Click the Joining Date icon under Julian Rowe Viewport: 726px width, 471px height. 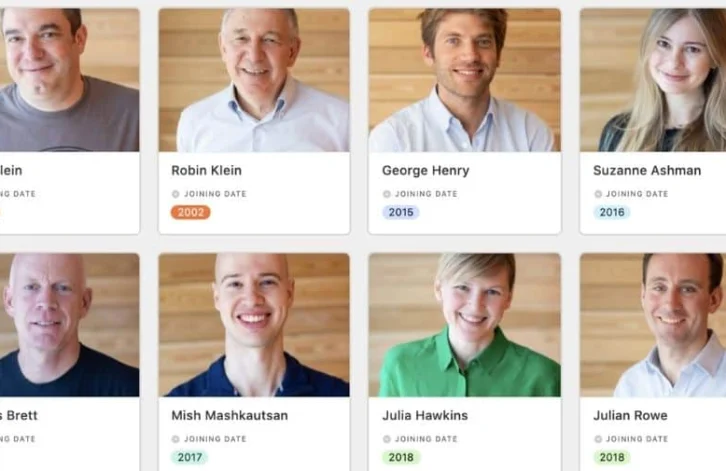coord(598,439)
